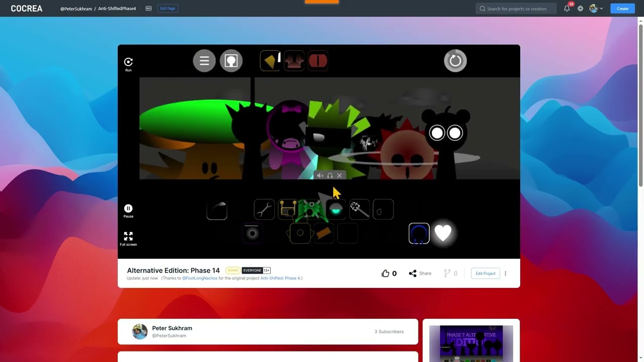Focus the search projects or creators field
This screenshot has width=644, height=362.
point(516,9)
